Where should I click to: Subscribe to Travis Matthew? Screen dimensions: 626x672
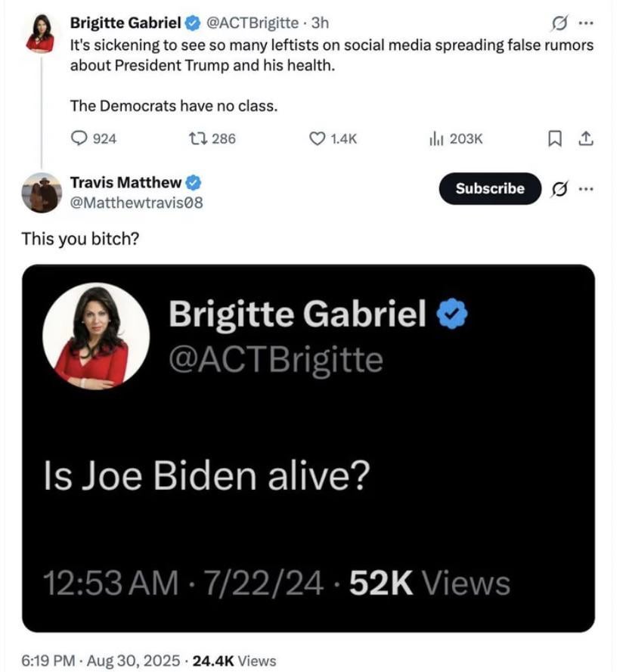pos(490,188)
